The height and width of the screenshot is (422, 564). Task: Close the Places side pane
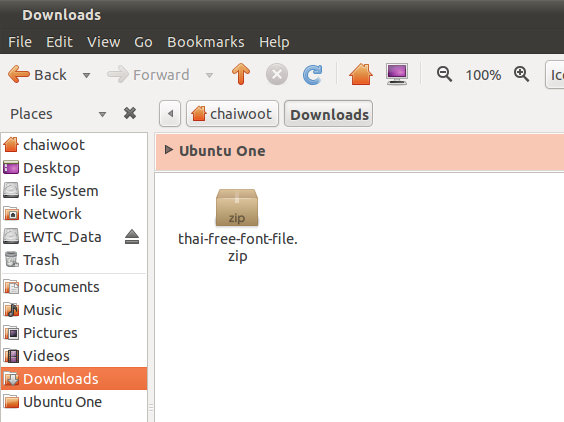(130, 113)
